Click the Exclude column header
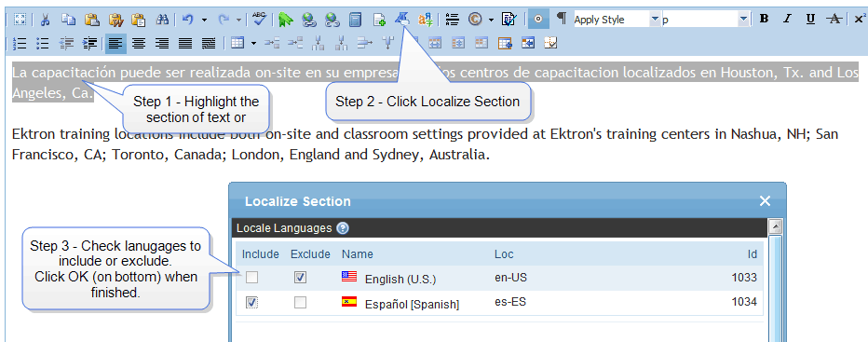Viewport: 868px width, 342px height. [310, 253]
